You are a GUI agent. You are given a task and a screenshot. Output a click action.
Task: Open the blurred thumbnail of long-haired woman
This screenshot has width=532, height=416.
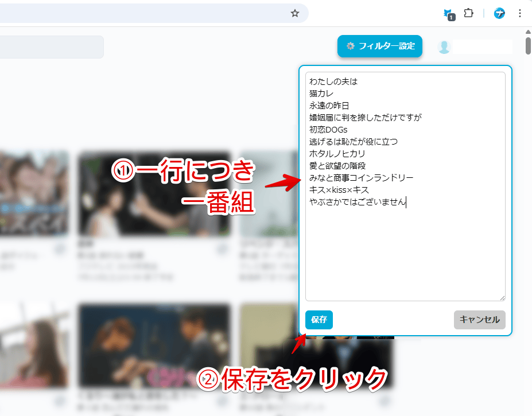34,345
